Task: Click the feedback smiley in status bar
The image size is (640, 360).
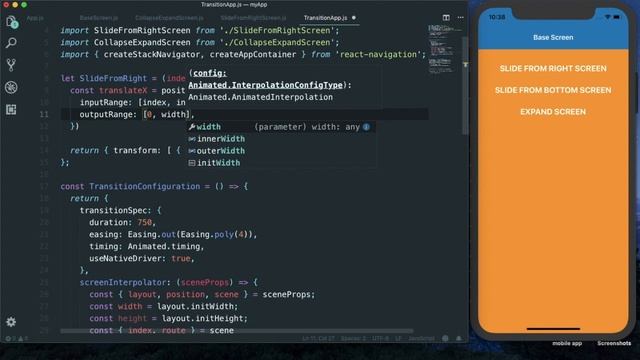Action: 445,338
